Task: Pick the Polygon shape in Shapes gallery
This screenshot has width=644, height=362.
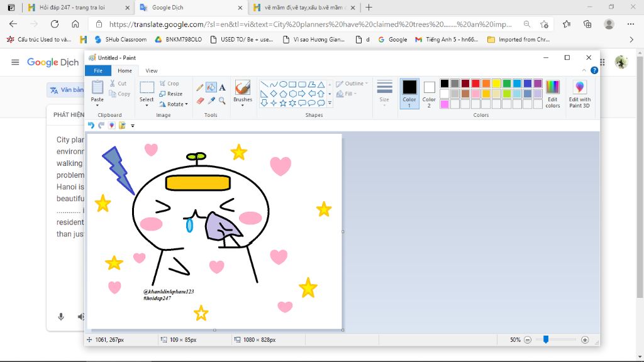Action: 311,85
